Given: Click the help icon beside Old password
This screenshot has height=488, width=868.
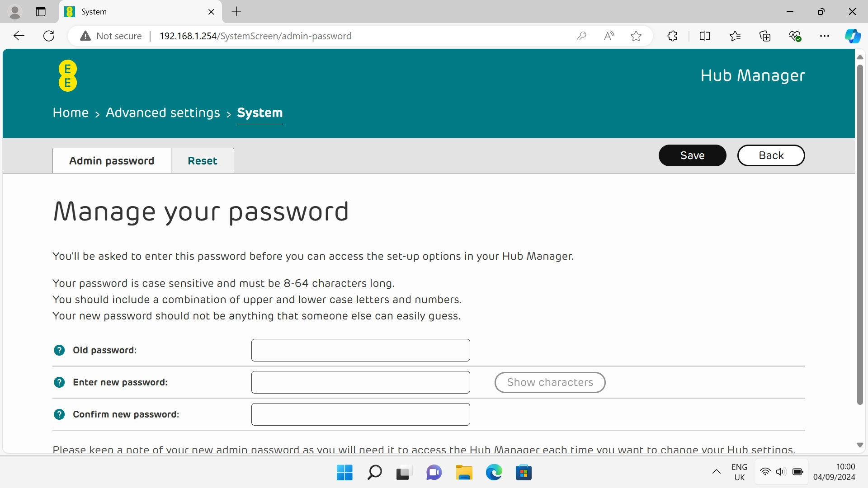Looking at the screenshot, I should 59,350.
